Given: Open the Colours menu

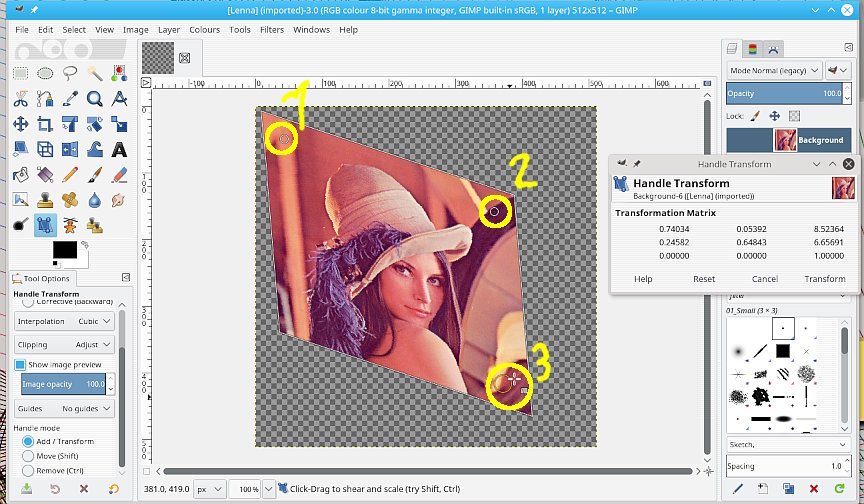Looking at the screenshot, I should [204, 30].
